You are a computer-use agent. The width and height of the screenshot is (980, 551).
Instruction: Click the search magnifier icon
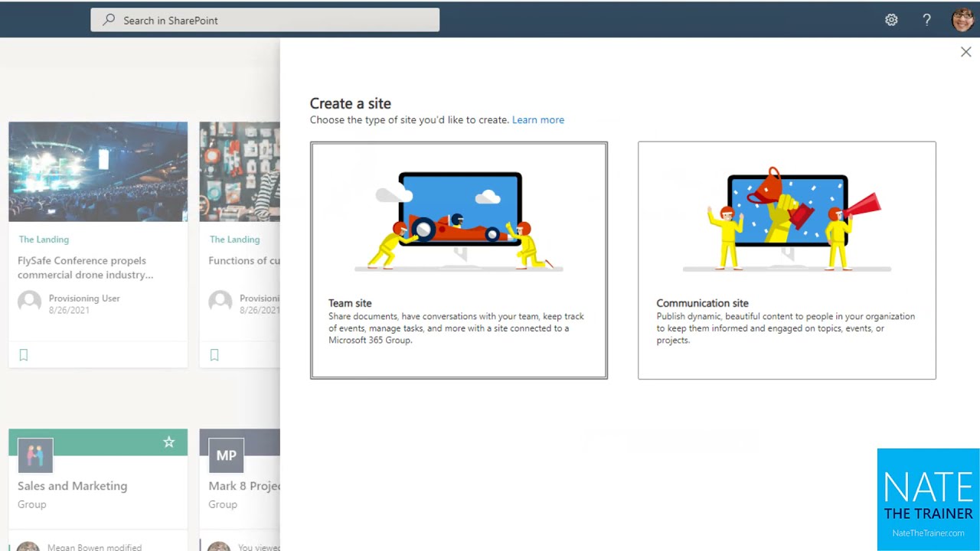[x=109, y=20]
